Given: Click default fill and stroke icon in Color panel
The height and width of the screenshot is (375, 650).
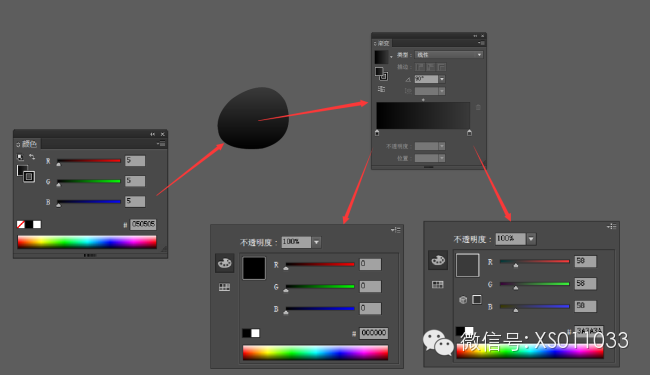Looking at the screenshot, I should 20,157.
